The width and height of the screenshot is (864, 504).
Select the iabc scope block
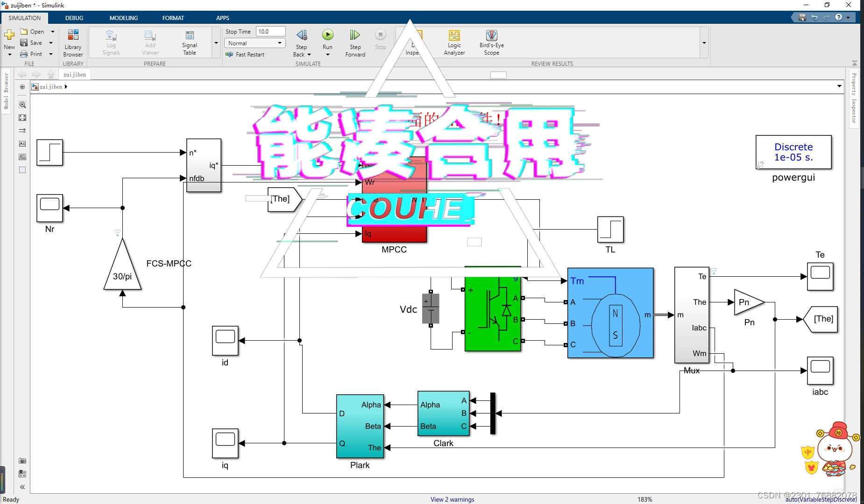[x=820, y=371]
